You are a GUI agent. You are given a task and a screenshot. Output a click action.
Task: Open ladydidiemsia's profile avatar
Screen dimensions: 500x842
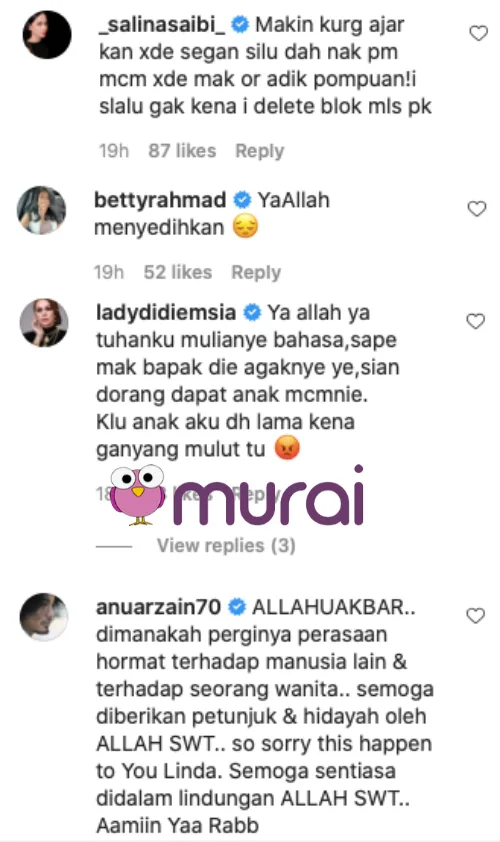(44, 323)
